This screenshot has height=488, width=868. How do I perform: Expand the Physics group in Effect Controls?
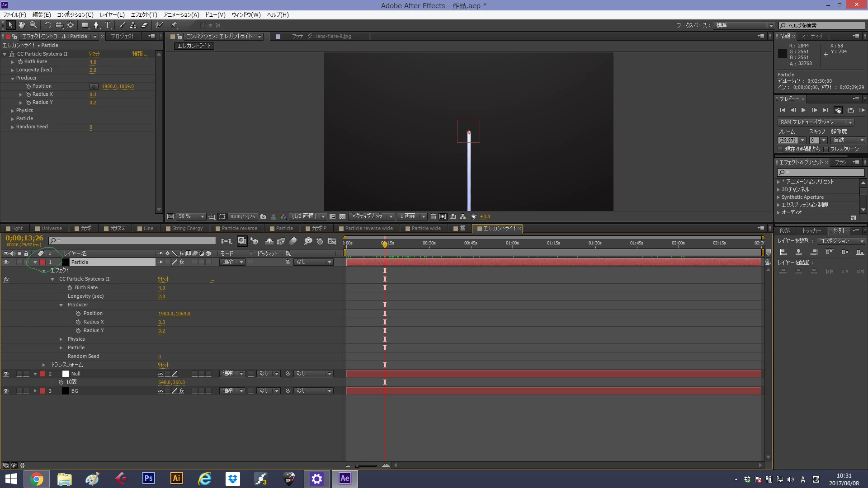[13, 111]
